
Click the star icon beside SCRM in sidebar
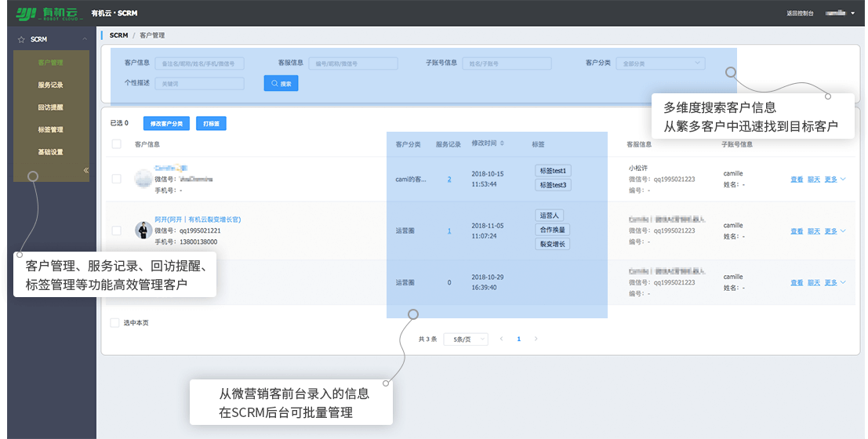(21, 40)
